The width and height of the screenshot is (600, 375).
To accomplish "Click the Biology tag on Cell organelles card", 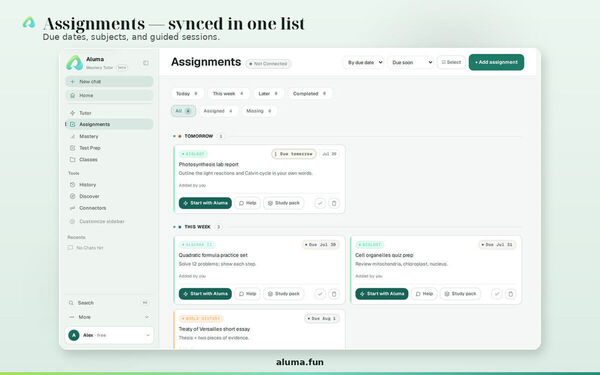I will point(370,245).
